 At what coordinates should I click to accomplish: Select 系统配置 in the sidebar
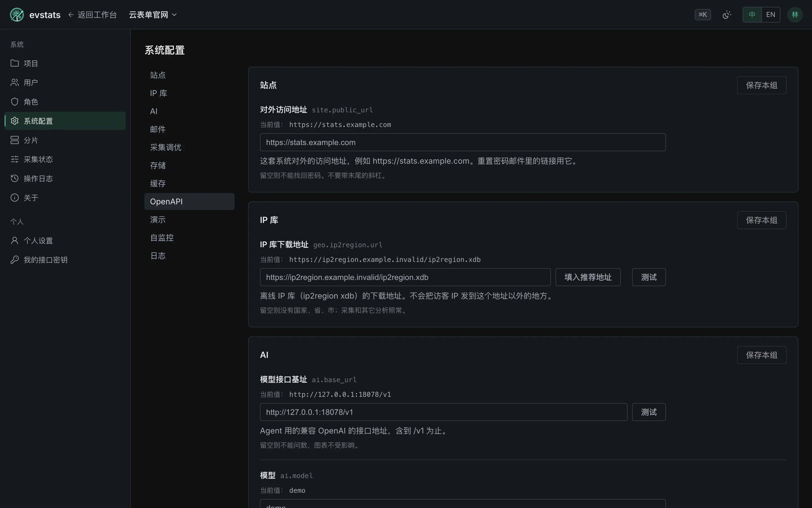(x=65, y=121)
